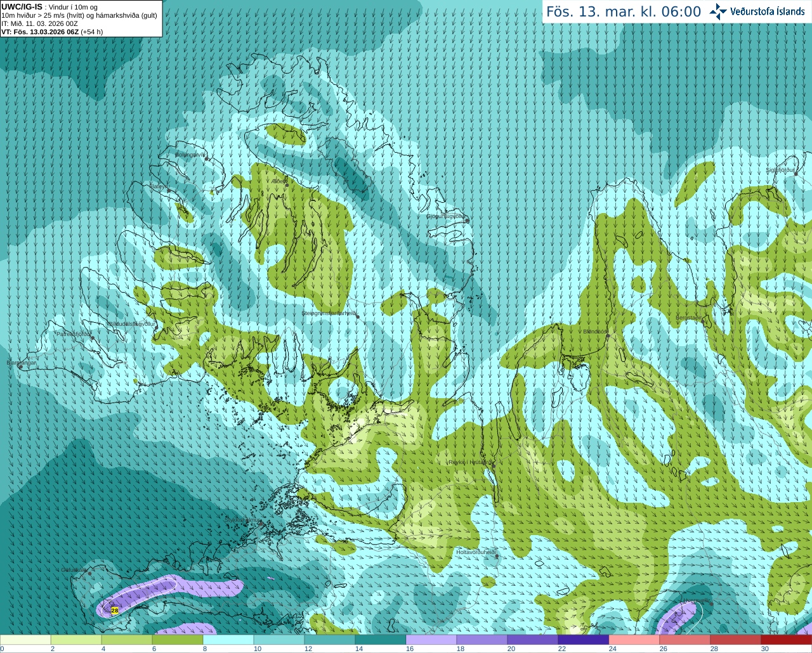The image size is (812, 653).
Task: Select the Bergstaðir station marker
Action: click(703, 321)
